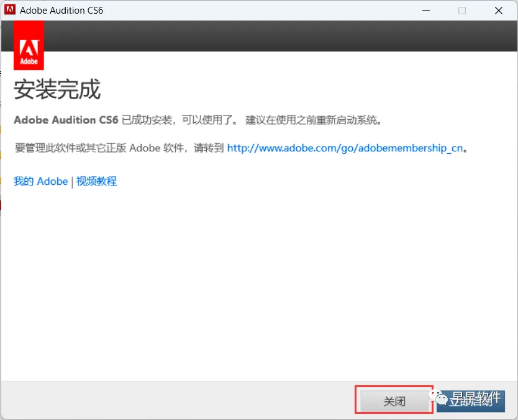518x420 pixels.
Task: Click the Adobe Audition title bar icon
Action: pos(10,9)
